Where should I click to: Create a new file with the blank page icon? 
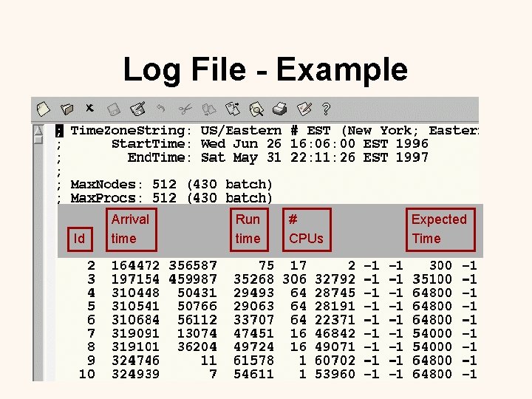[x=43, y=109]
